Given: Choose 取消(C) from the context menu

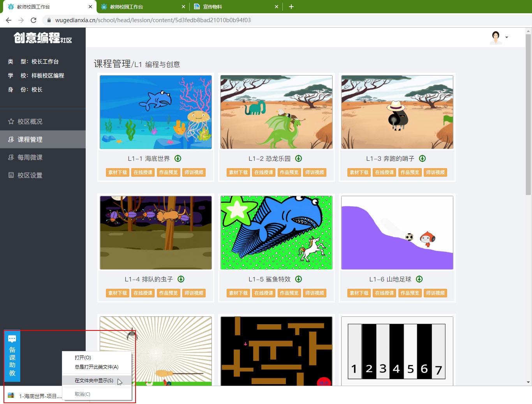Looking at the screenshot, I should click(97, 394).
